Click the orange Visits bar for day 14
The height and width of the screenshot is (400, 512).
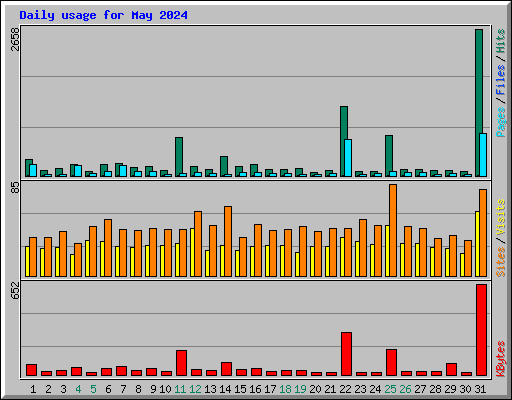click(x=228, y=241)
